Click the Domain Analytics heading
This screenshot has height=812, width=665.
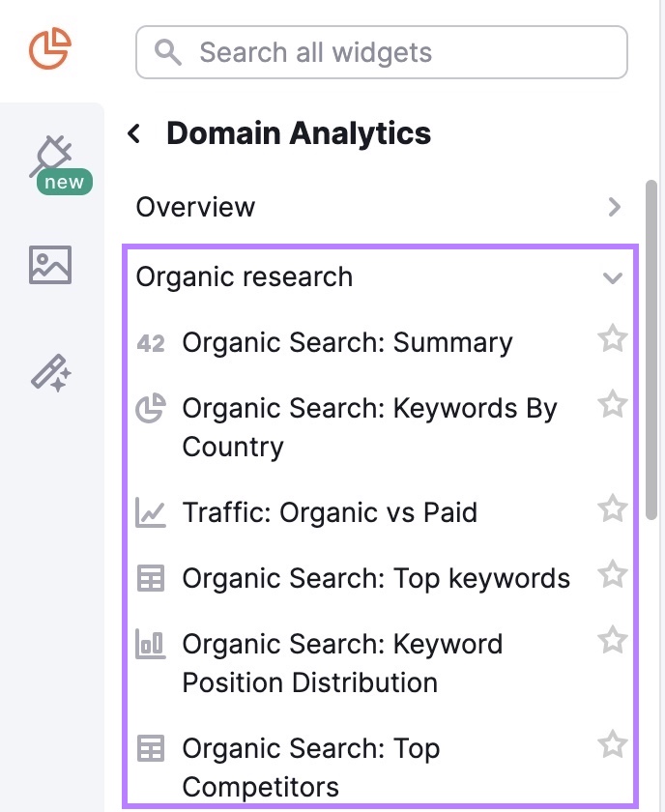click(299, 133)
